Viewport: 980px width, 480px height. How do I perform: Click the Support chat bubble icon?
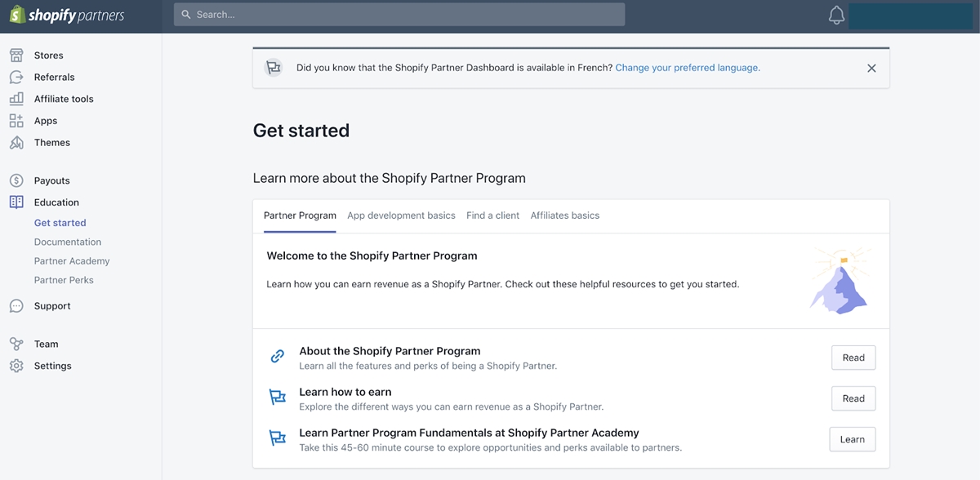point(16,306)
